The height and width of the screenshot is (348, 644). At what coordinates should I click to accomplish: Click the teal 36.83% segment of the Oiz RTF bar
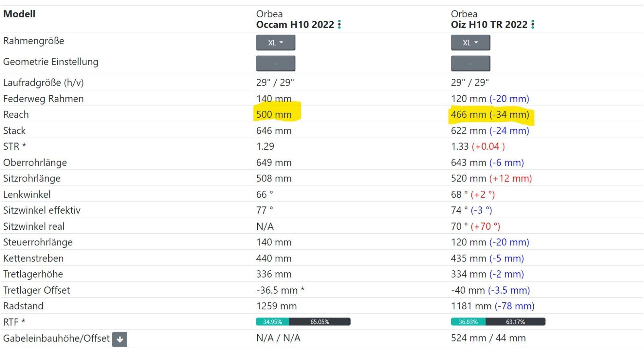pos(468,322)
